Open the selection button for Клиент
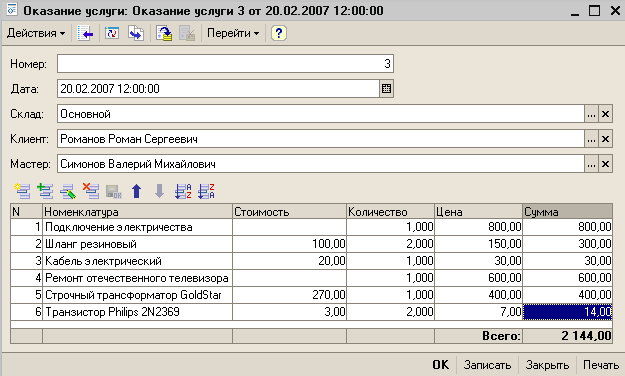Image resolution: width=625 pixels, height=376 pixels. [x=591, y=139]
